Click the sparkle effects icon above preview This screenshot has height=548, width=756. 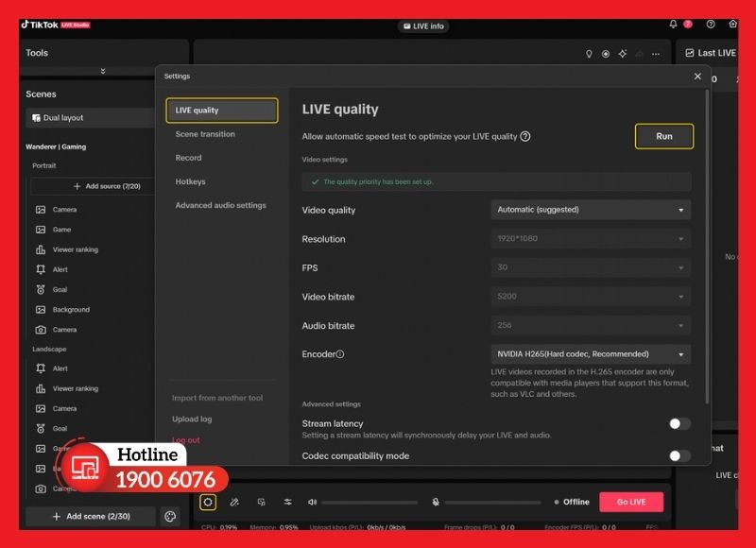click(x=623, y=54)
